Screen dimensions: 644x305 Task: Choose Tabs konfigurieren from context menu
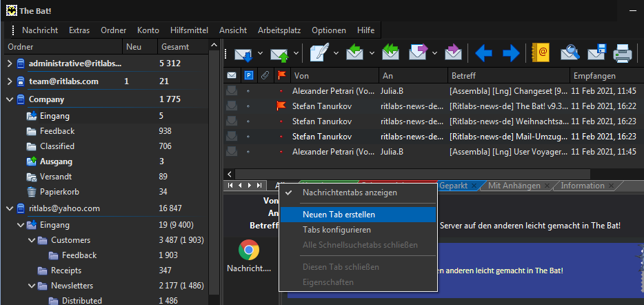357,230
